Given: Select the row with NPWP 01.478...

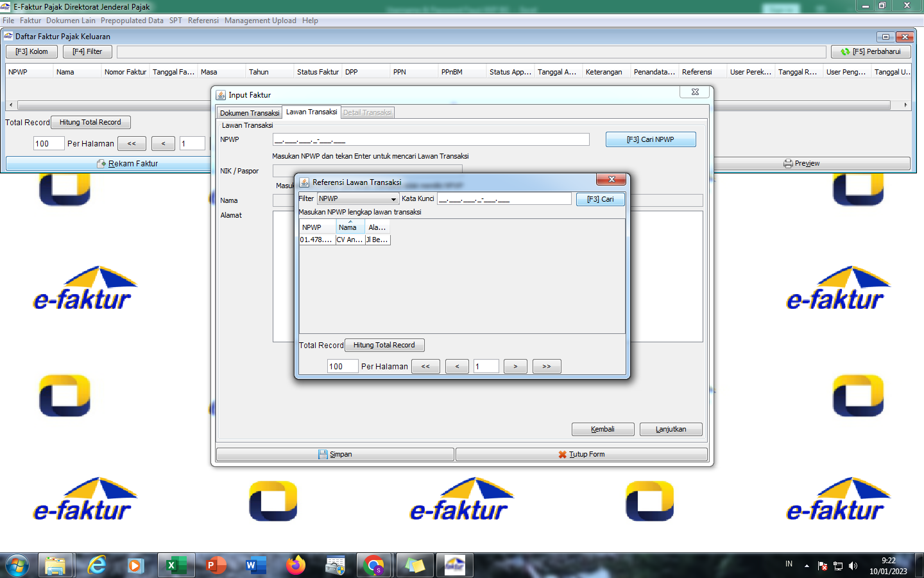Looking at the screenshot, I should pos(345,240).
